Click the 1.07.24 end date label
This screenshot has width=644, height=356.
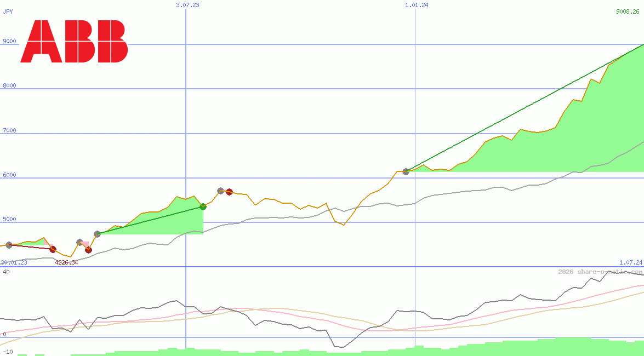(x=630, y=262)
